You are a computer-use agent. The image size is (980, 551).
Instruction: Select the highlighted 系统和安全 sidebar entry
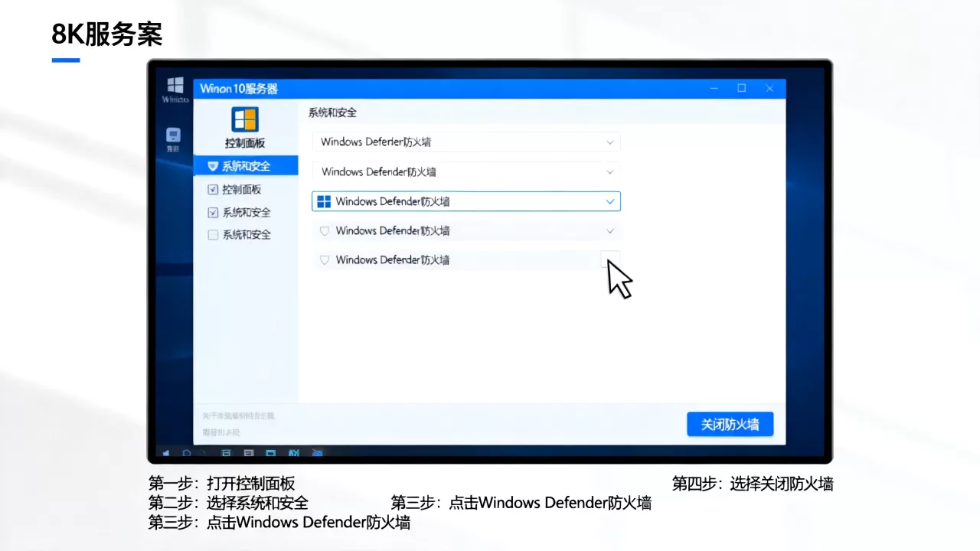(x=246, y=165)
